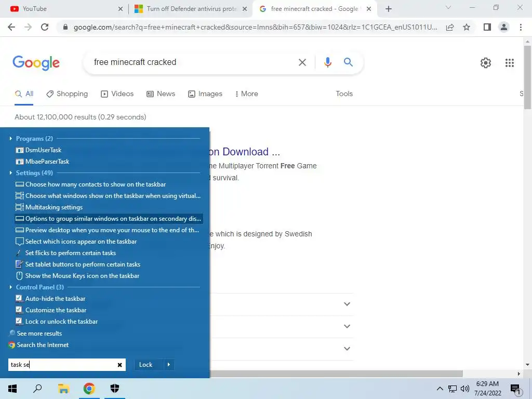Open File Explorer from the taskbar
The image size is (532, 399).
point(63,389)
